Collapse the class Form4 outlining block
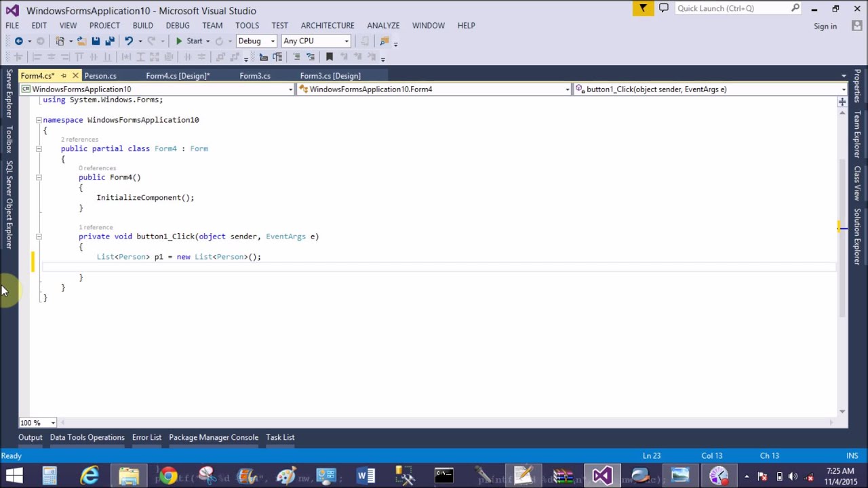The width and height of the screenshot is (868, 488). point(39,148)
